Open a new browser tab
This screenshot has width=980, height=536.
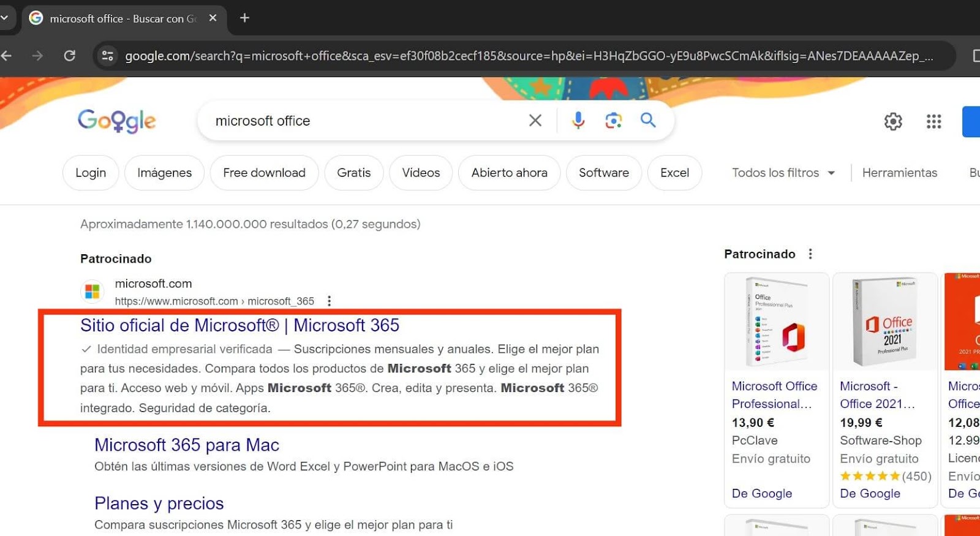(x=244, y=18)
